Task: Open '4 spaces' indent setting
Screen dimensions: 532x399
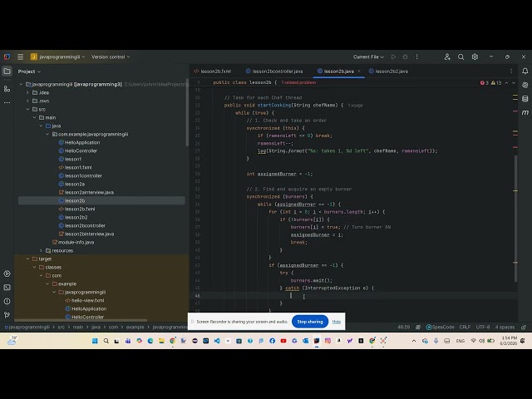Action: pos(505,327)
